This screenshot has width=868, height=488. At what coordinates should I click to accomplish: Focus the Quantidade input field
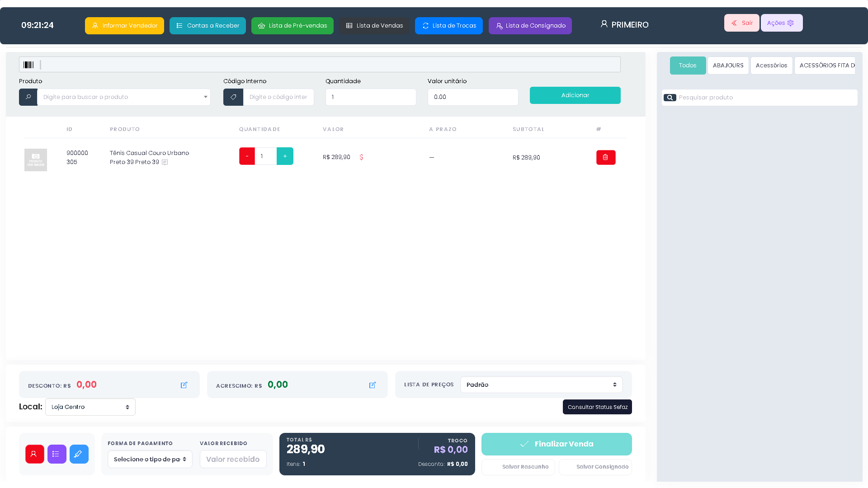(x=371, y=97)
